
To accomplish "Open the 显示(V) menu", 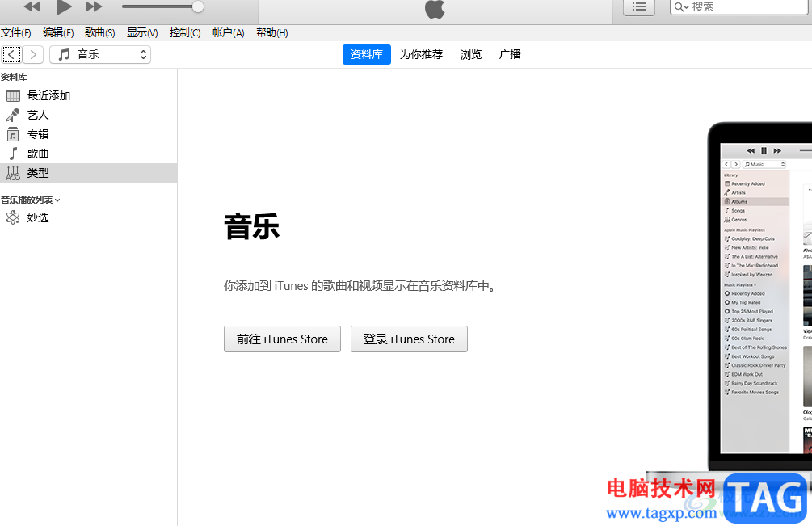I will [142, 32].
